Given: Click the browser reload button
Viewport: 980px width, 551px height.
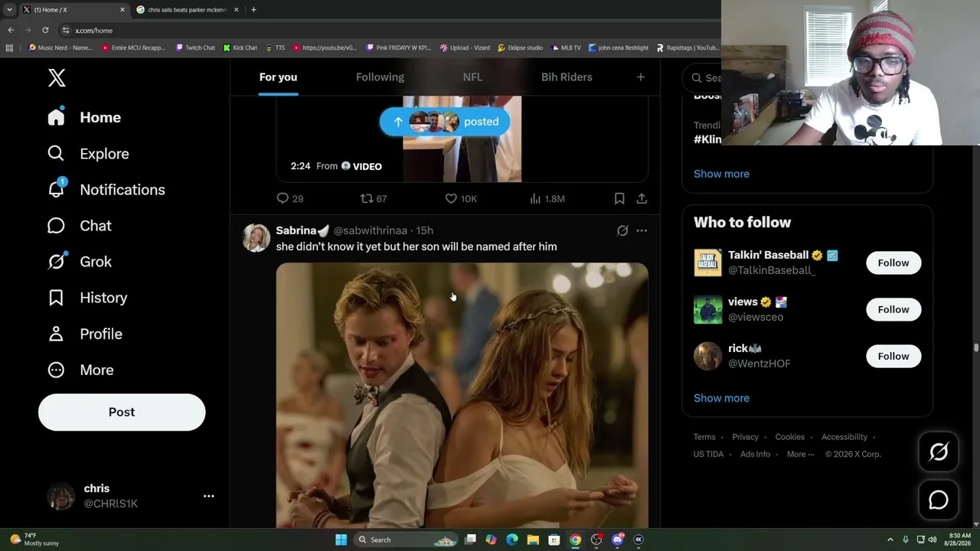Looking at the screenshot, I should (x=45, y=30).
